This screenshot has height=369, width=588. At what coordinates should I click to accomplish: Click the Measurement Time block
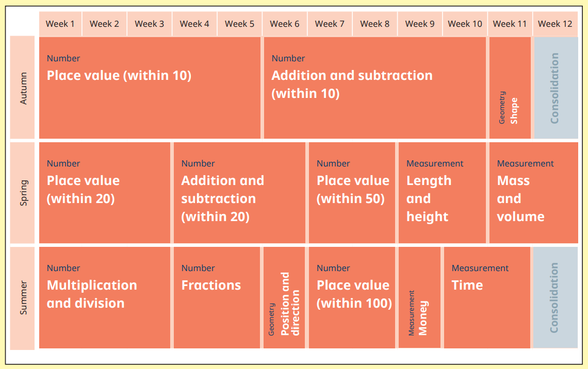[487, 297]
